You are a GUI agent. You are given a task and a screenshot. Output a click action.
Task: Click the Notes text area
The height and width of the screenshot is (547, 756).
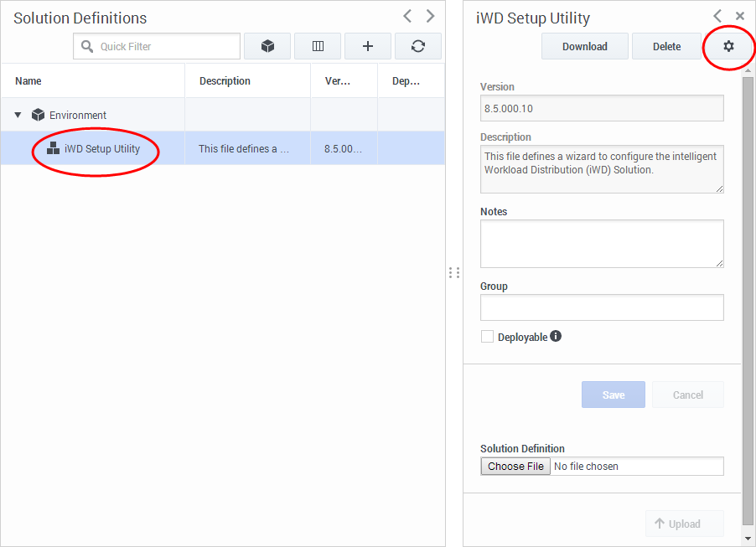[602, 244]
